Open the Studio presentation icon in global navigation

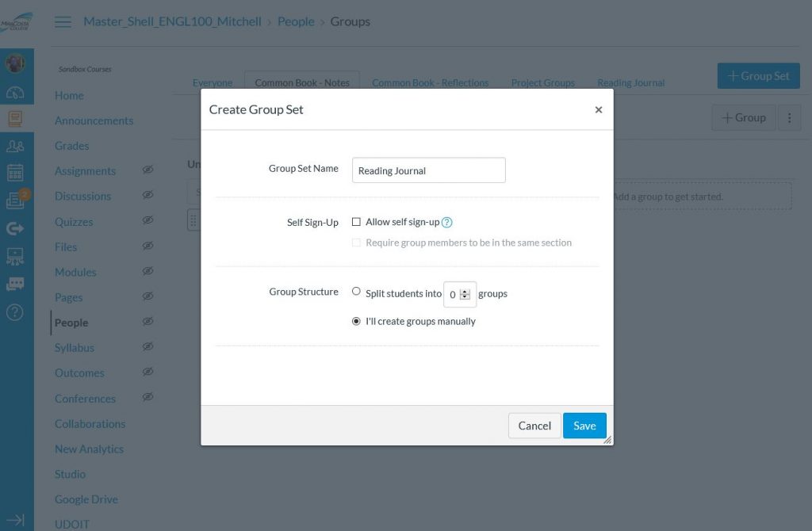[x=15, y=256]
